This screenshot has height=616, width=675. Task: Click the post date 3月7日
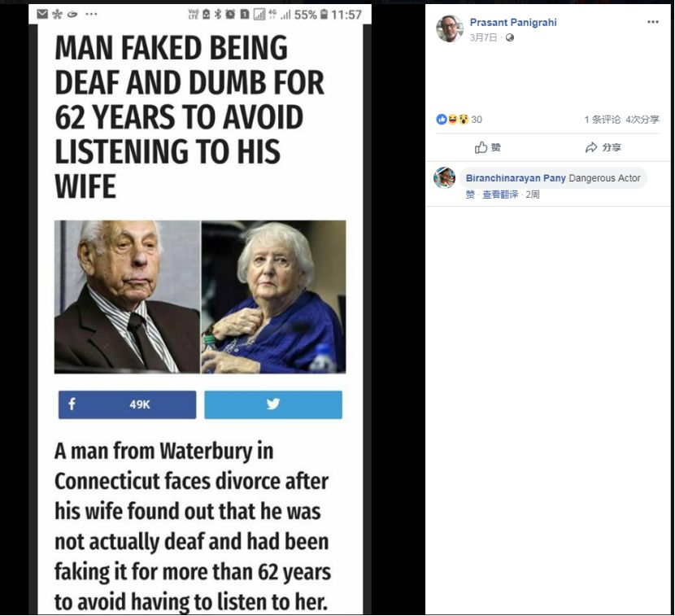coord(483,37)
